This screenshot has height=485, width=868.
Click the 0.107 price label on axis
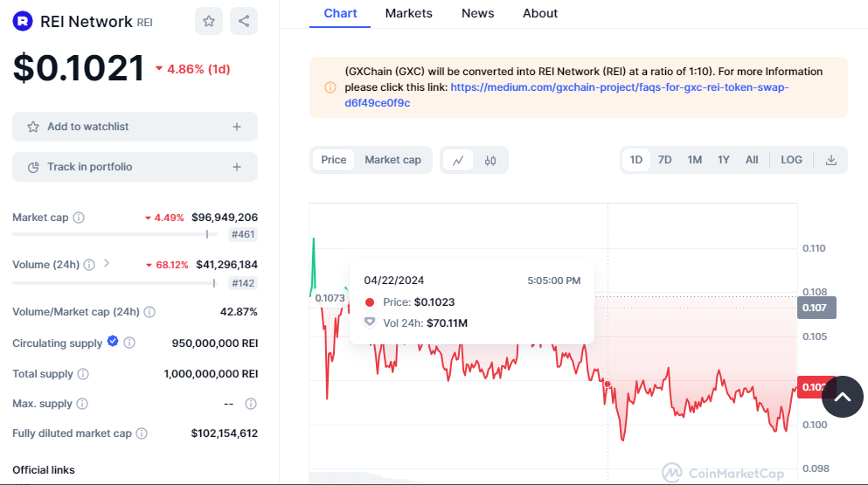point(816,308)
